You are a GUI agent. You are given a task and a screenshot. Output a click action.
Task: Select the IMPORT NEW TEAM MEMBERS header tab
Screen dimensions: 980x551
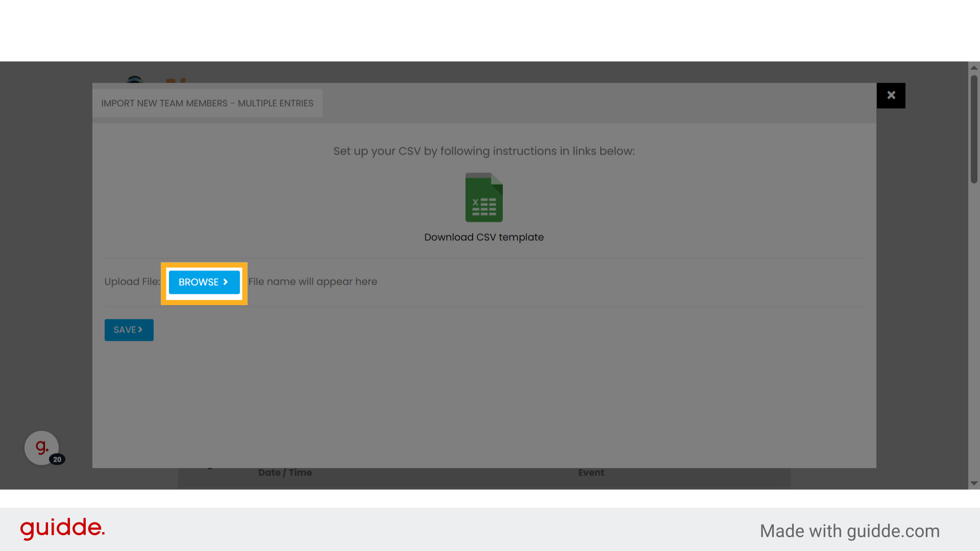(207, 103)
